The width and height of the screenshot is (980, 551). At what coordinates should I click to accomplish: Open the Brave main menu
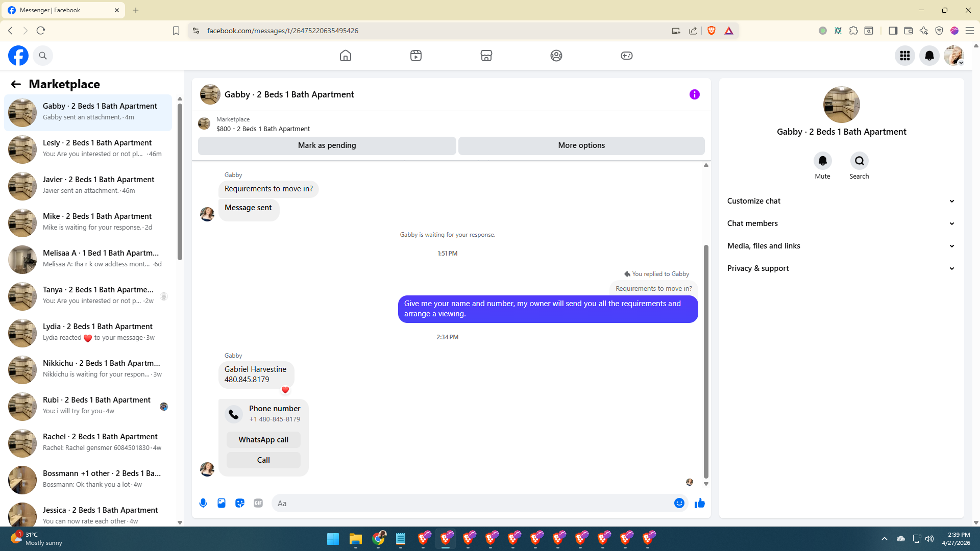[x=970, y=31]
